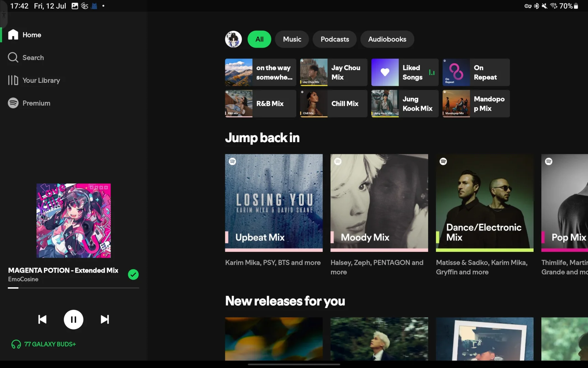Click 'Halsey, Zeph, PENTAGON and more' description
The image size is (588, 368).
click(x=377, y=267)
